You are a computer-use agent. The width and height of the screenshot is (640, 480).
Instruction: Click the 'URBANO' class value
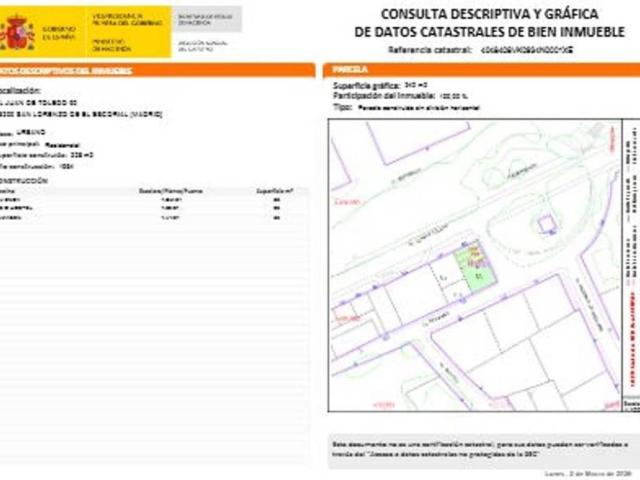click(x=31, y=132)
